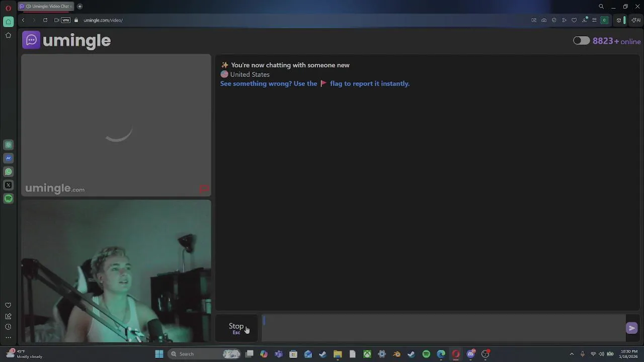This screenshot has width=644, height=362.
Task: Click your own webcam preview
Action: 116,271
